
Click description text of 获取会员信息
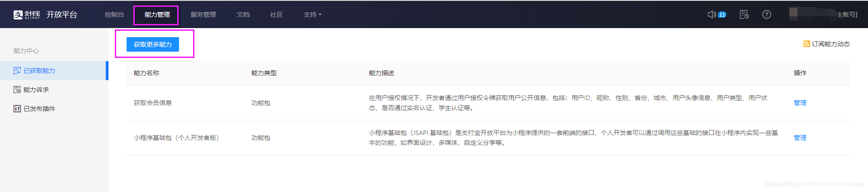pyautogui.click(x=568, y=103)
